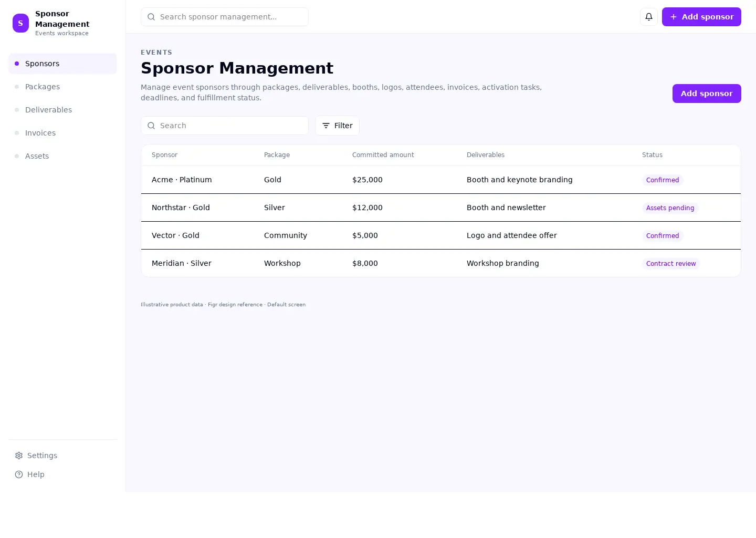756x538 pixels.
Task: Open the Filter options
Action: coord(337,126)
